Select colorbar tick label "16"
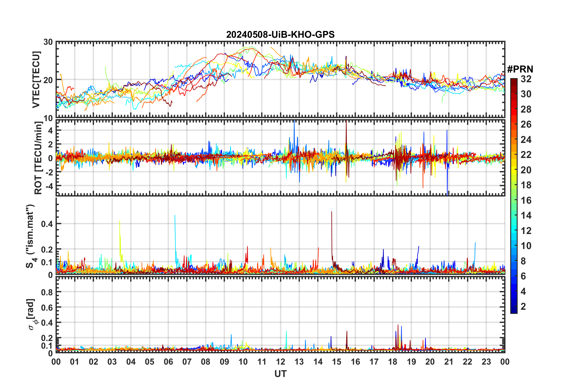Image resolution: width=561 pixels, height=392 pixels. (526, 200)
